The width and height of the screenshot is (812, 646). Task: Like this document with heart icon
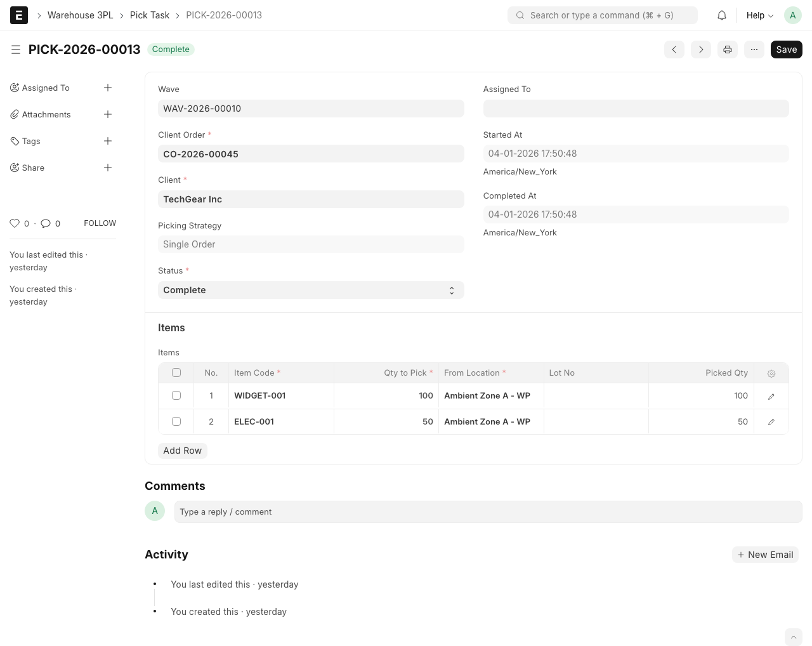click(x=15, y=223)
